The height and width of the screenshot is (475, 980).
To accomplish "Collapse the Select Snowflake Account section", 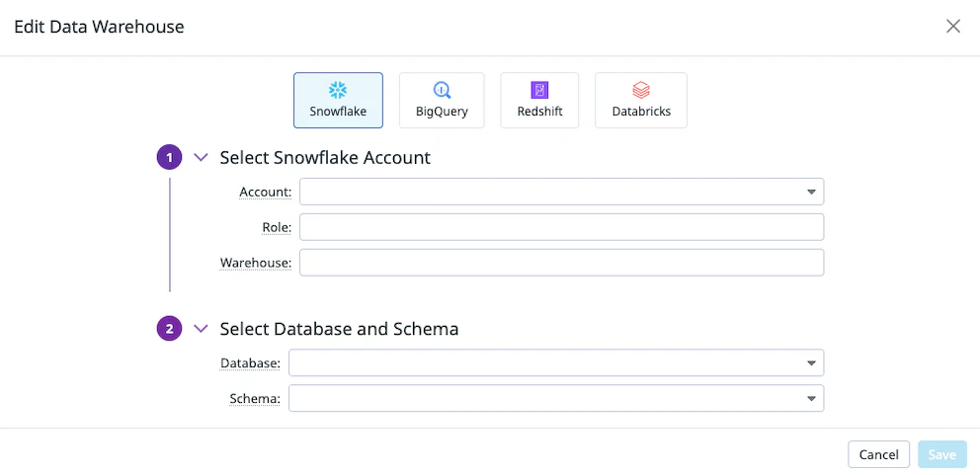I will click(x=202, y=158).
